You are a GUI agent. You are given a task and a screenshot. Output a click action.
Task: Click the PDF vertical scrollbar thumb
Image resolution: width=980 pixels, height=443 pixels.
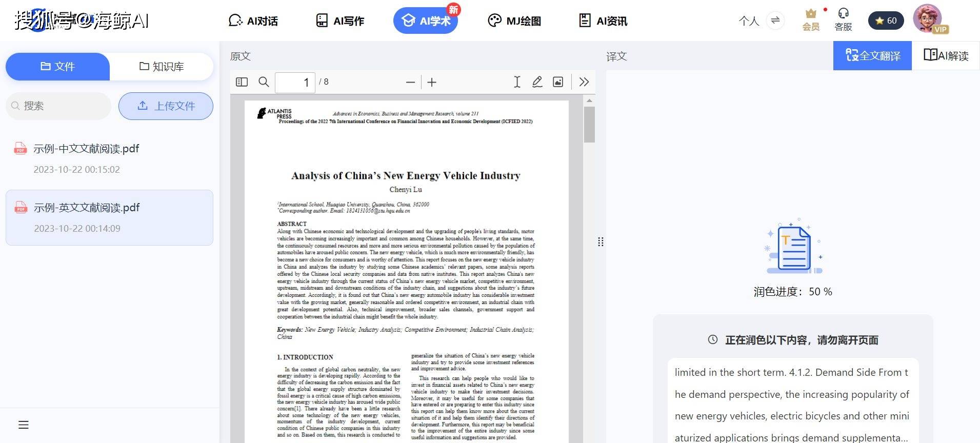click(x=589, y=125)
